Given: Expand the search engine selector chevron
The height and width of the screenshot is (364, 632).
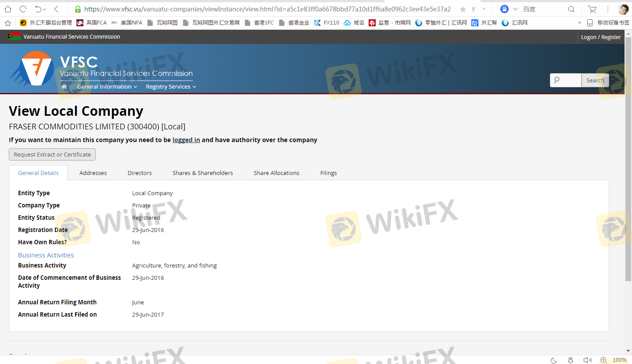Looking at the screenshot, I should point(515,9).
